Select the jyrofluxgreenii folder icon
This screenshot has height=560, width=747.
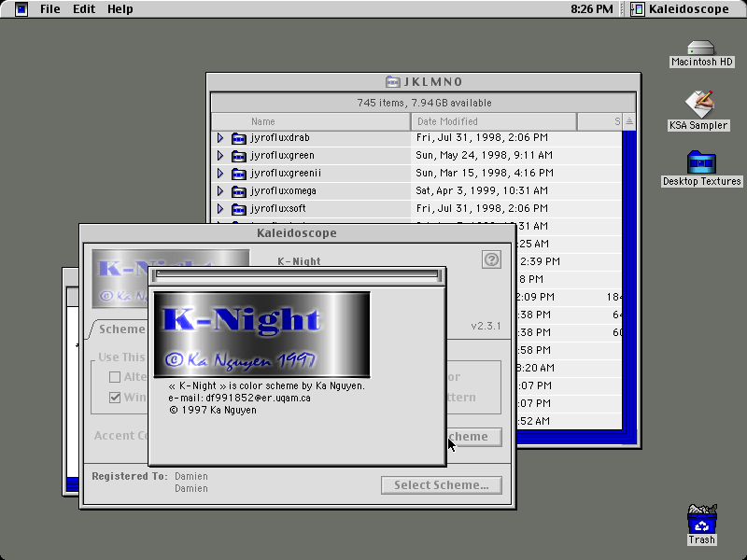[239, 174]
